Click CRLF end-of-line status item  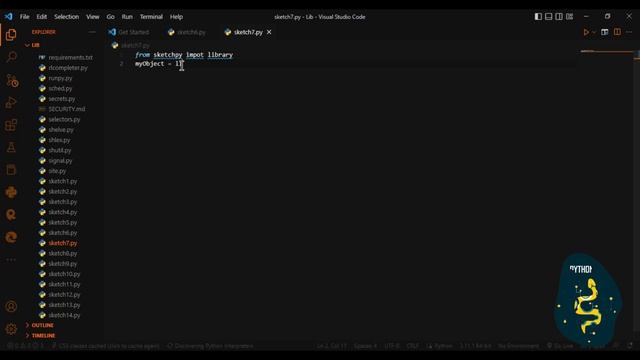(412, 346)
